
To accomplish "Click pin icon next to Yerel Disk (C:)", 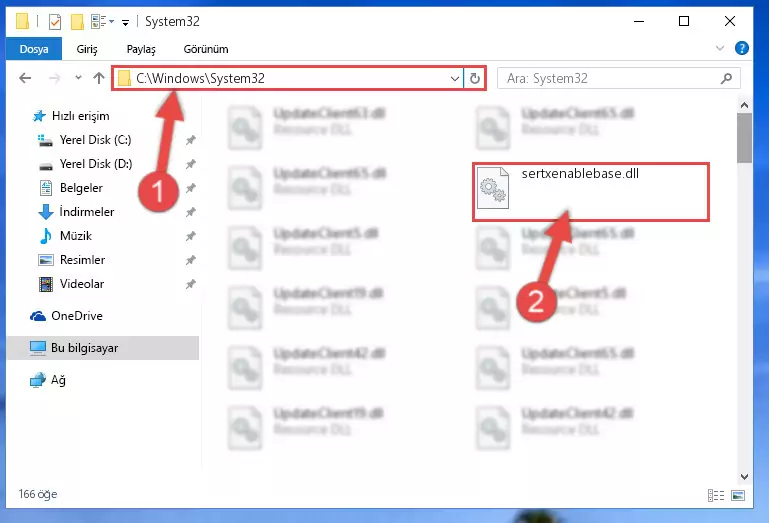I will 190,140.
